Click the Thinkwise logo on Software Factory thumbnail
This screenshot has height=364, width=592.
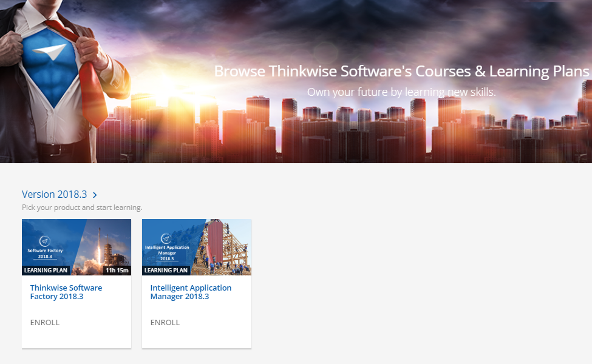pyautogui.click(x=45, y=241)
